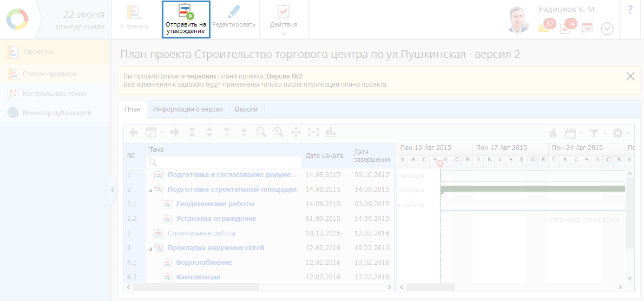Open messages envelope with 37 badge
This screenshot has width=644, height=301.
(544, 28)
